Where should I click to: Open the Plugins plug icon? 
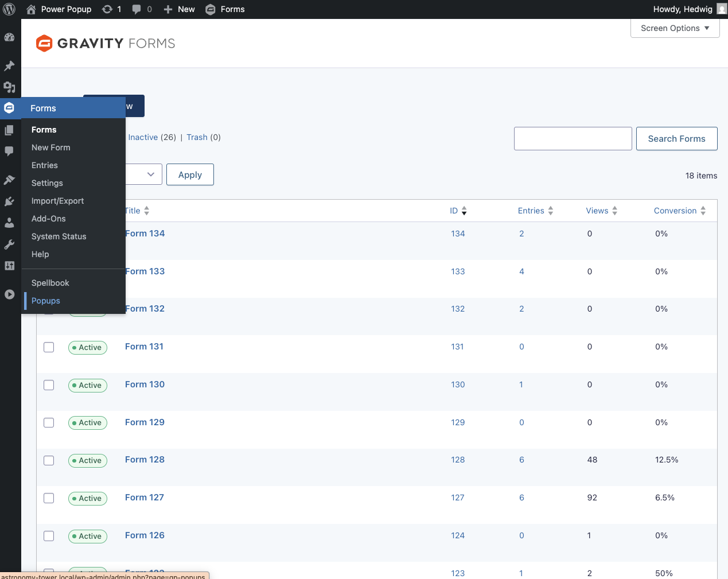(x=9, y=201)
